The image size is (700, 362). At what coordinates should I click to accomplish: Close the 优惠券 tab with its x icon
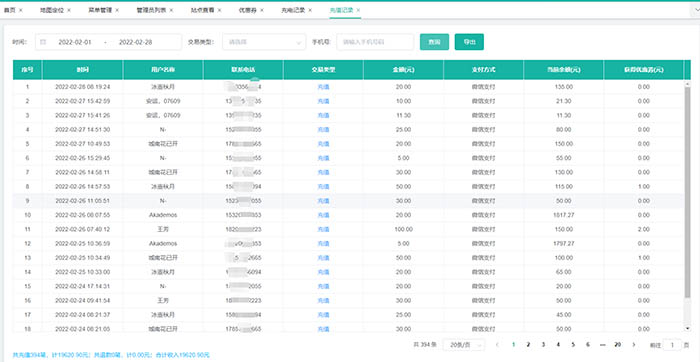(x=262, y=10)
